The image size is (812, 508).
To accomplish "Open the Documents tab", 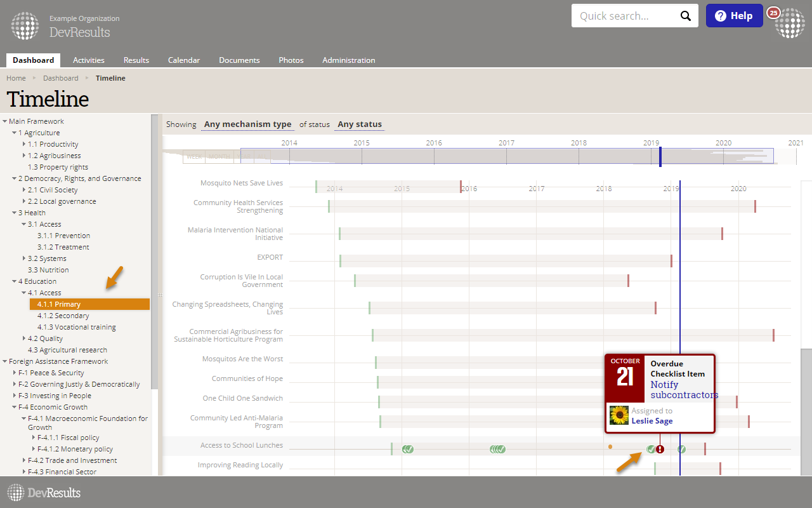I will 239,60.
